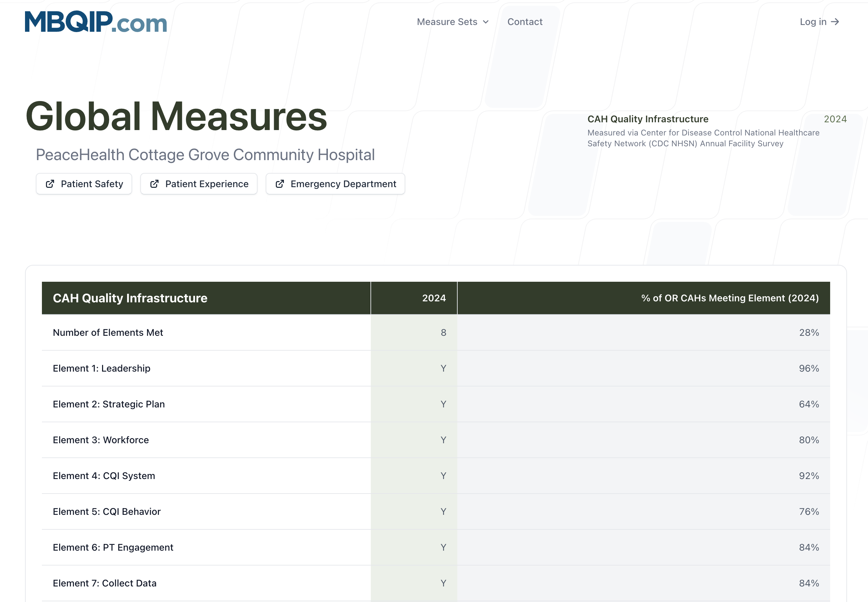Click the Element 1: Leadership row

(x=101, y=368)
